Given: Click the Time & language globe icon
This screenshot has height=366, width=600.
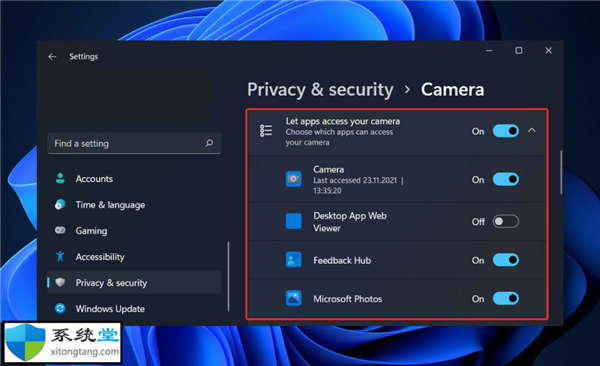Looking at the screenshot, I should tap(60, 204).
